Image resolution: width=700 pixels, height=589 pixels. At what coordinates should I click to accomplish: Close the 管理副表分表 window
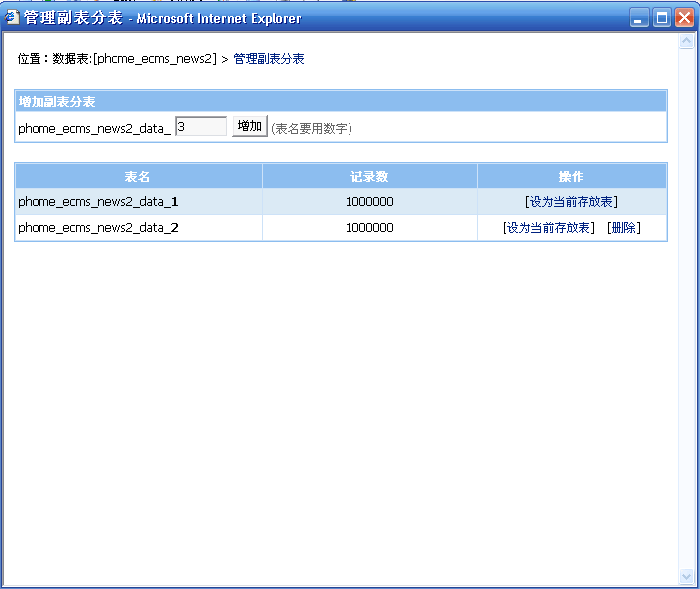point(683,17)
